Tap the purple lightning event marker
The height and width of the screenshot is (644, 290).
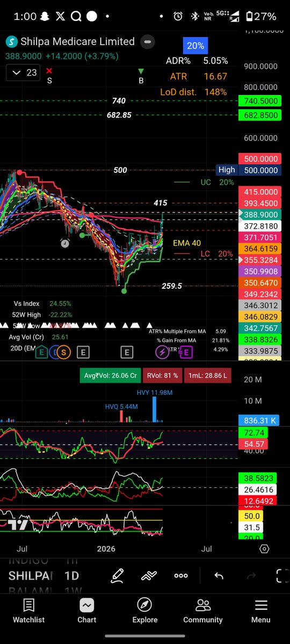click(x=162, y=352)
